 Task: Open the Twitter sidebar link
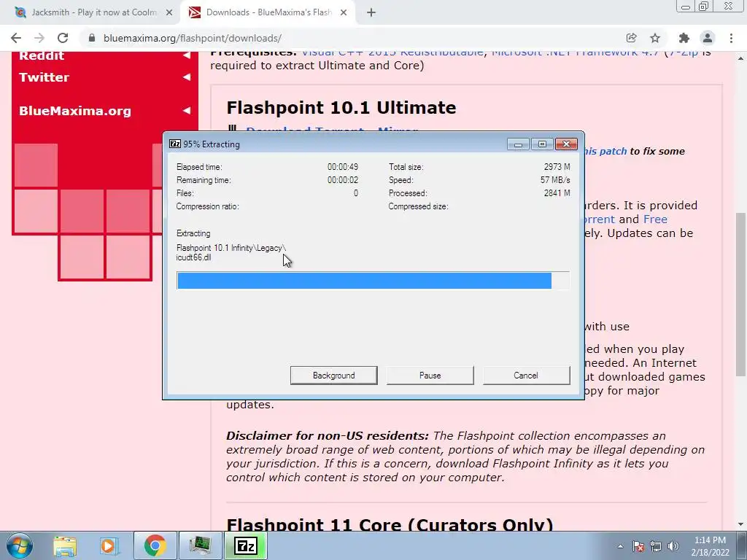coord(44,77)
